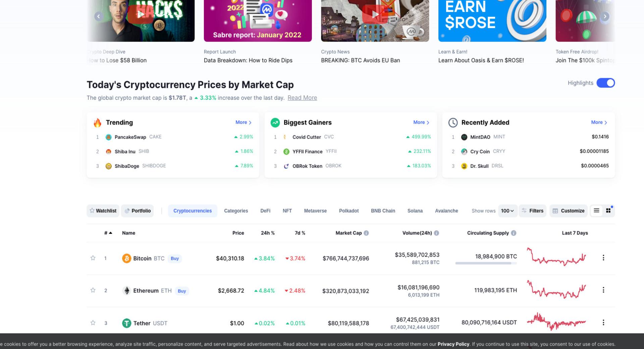Click the Dr. Skull coin icon
This screenshot has height=349, width=644.
(x=464, y=166)
